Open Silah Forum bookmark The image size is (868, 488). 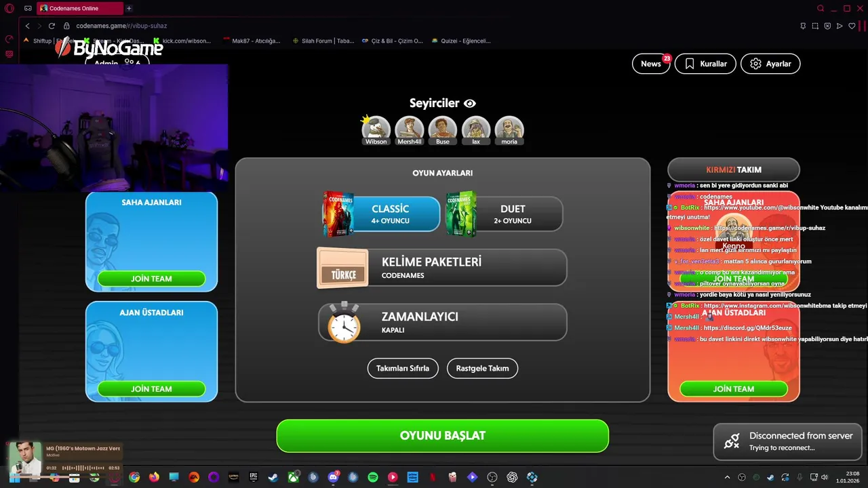[x=323, y=41]
